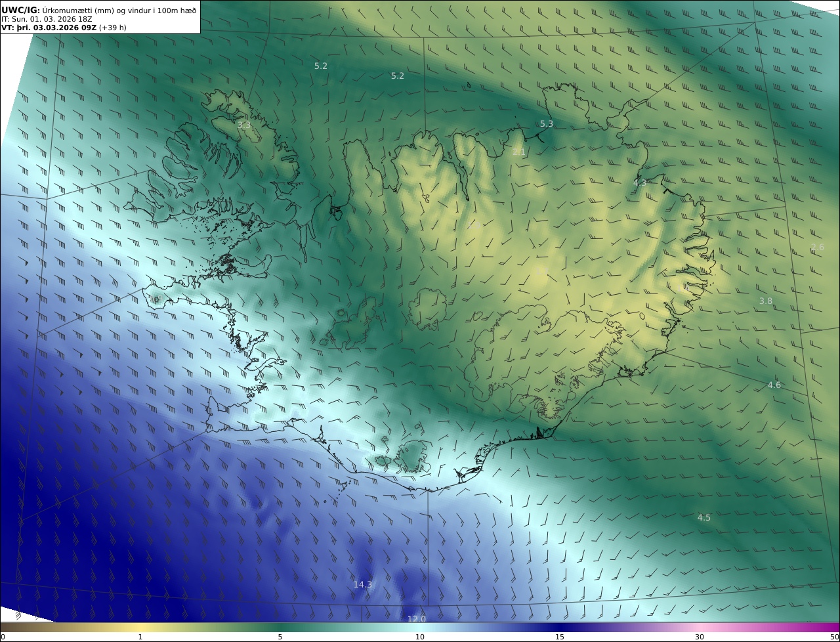Click the 4.5 value over the southeast sea
Image resolution: width=840 pixels, height=642 pixels.
704,517
